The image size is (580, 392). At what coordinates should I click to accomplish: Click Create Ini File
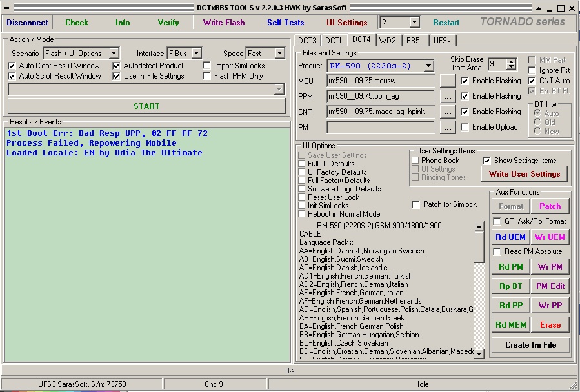tap(531, 345)
